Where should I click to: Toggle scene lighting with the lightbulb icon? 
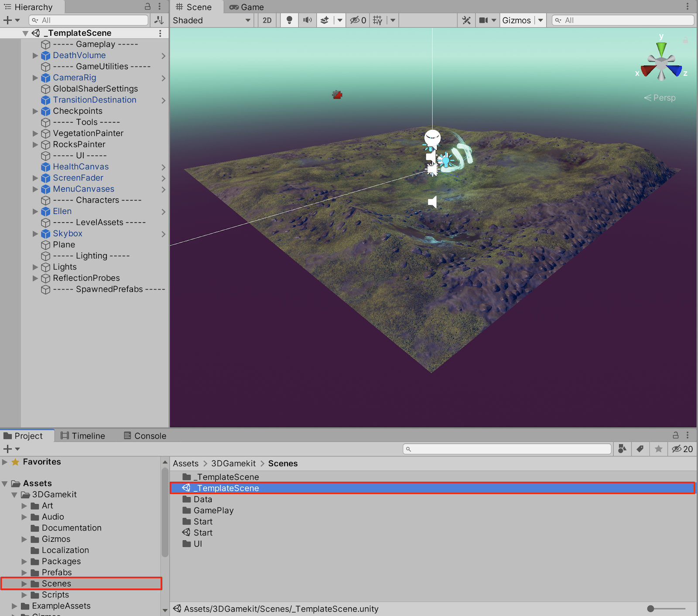289,20
